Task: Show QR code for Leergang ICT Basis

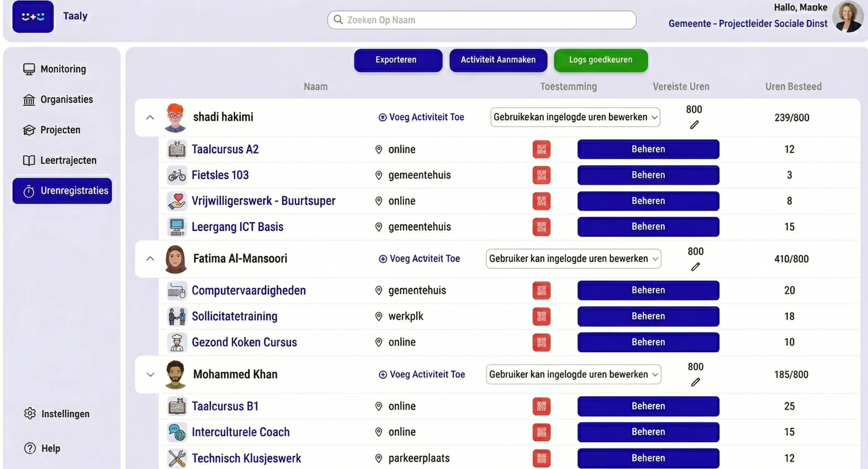Action: pos(541,227)
